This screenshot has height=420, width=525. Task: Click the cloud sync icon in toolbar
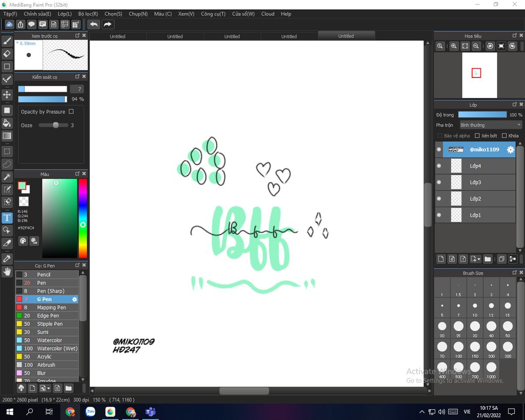(9, 25)
